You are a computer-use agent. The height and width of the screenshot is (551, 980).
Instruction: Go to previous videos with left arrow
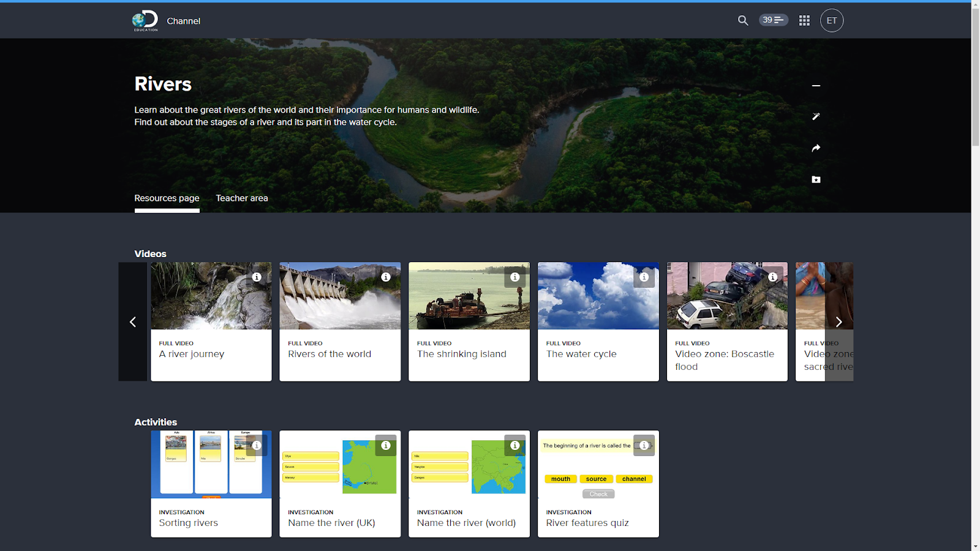[x=133, y=322]
